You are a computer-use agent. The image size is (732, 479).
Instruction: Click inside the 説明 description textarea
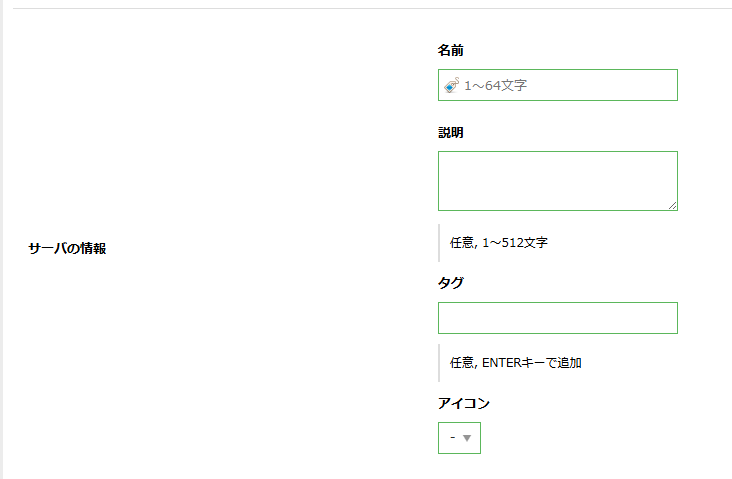point(557,181)
